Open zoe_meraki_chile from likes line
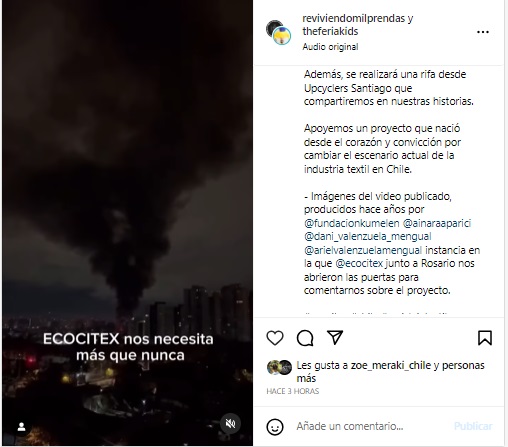The height and width of the screenshot is (447, 508). (391, 365)
